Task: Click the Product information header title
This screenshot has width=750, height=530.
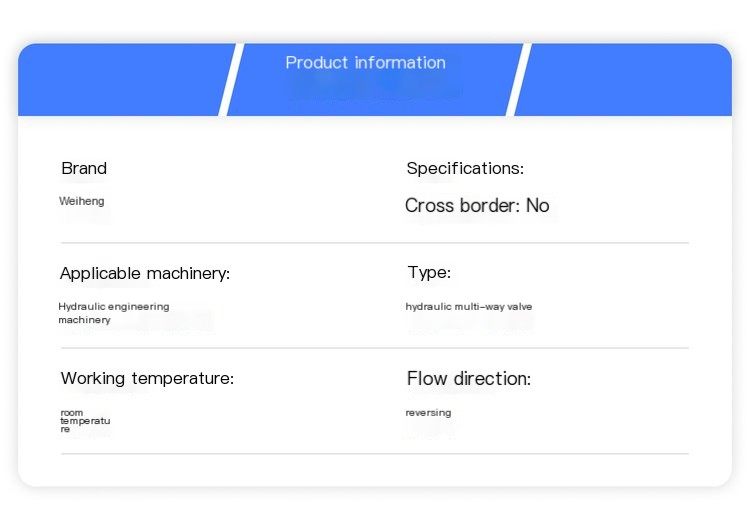Action: pos(365,63)
